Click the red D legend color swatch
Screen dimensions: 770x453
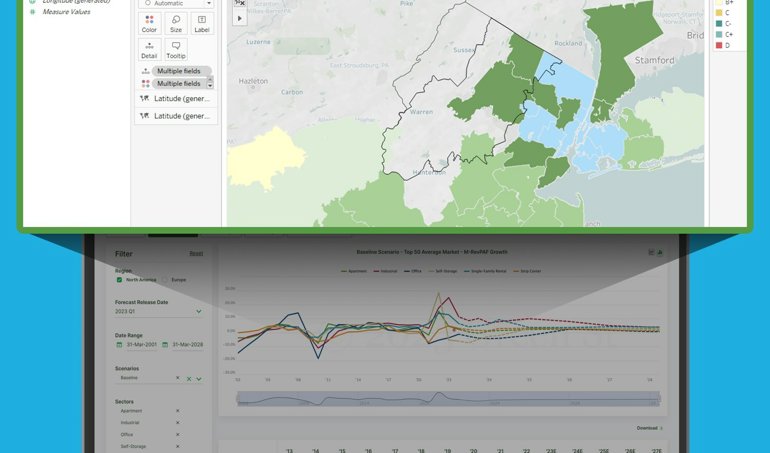718,45
